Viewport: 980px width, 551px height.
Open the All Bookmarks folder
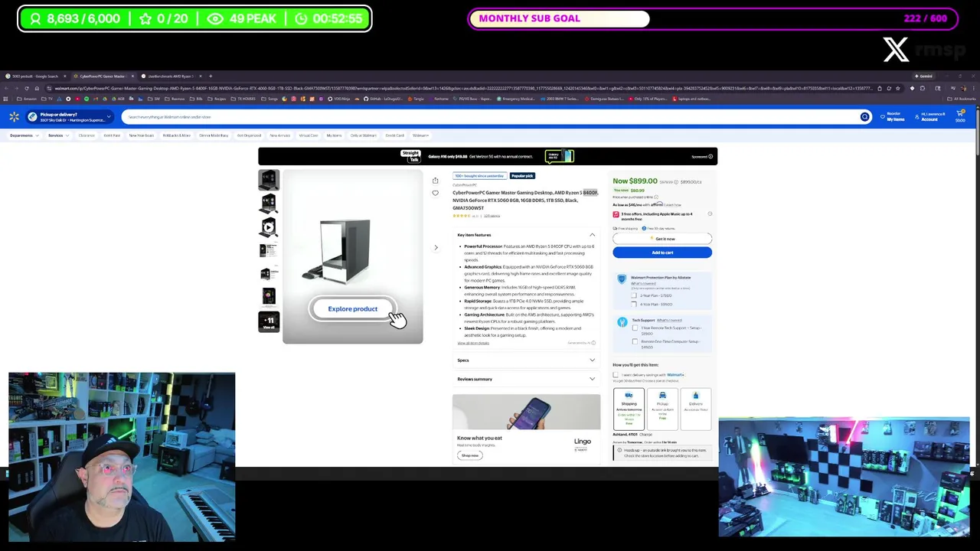click(962, 99)
